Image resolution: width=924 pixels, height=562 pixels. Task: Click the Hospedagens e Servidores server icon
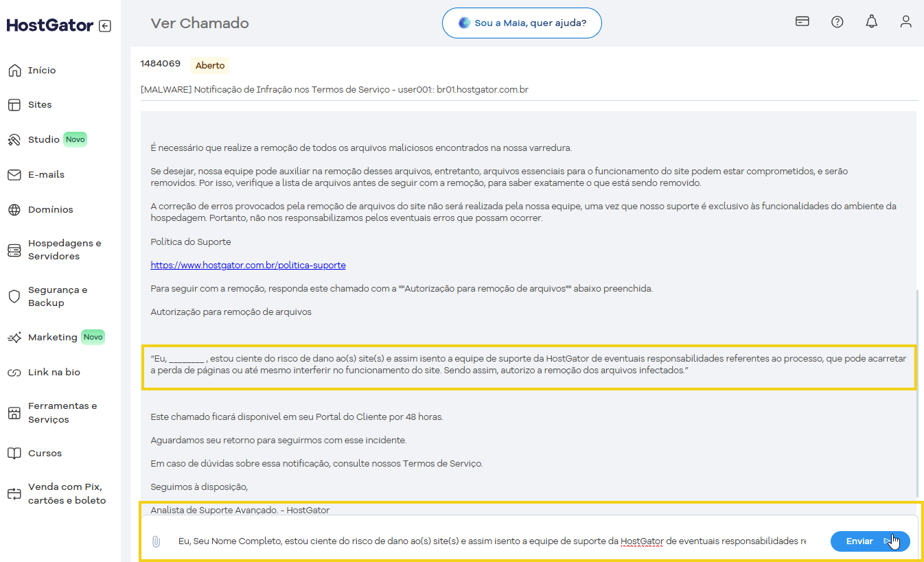pyautogui.click(x=14, y=250)
